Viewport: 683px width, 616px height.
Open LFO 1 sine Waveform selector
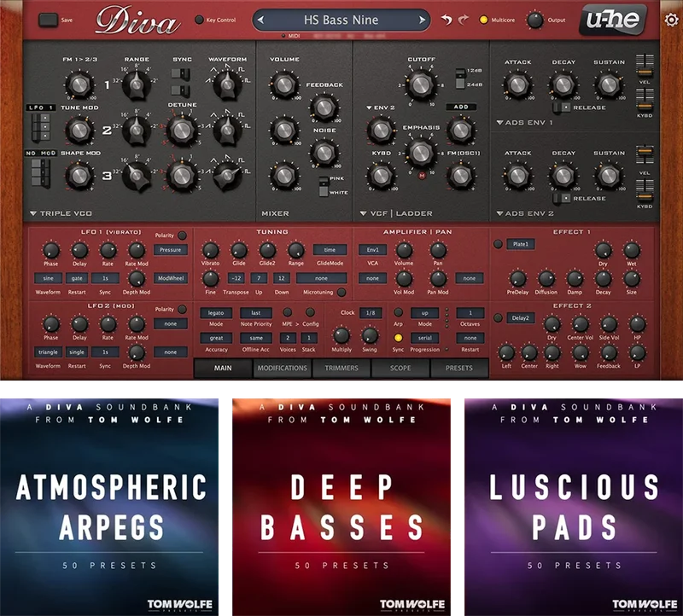click(48, 278)
